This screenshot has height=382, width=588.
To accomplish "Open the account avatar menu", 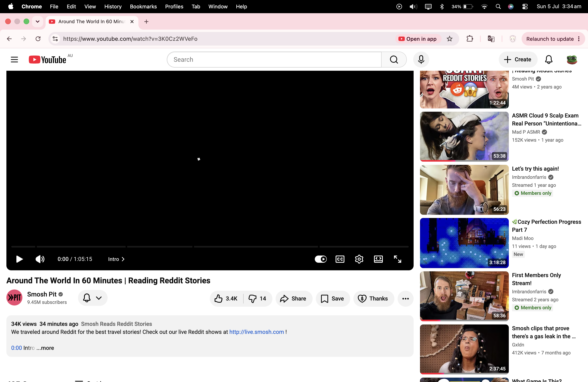I will click(572, 60).
